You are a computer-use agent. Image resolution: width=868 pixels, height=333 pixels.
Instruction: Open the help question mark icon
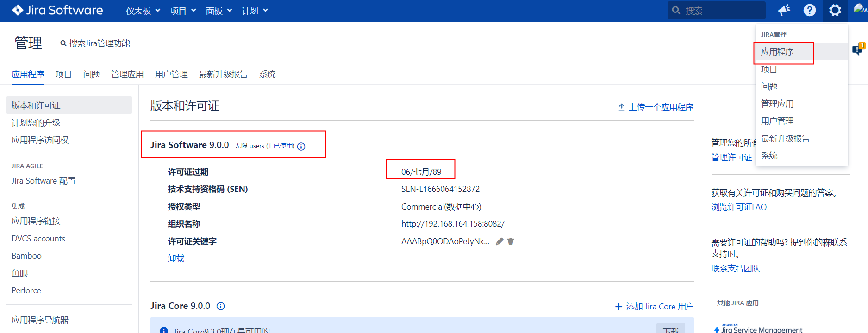(809, 10)
